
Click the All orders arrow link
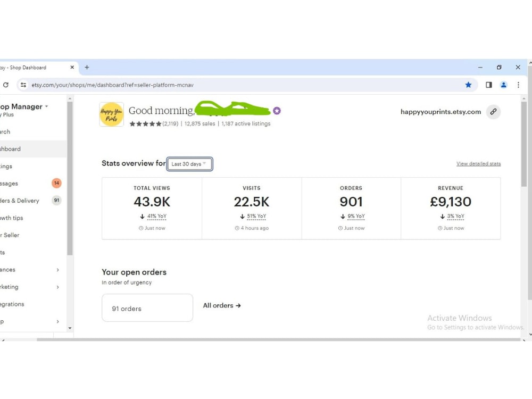pyautogui.click(x=222, y=305)
